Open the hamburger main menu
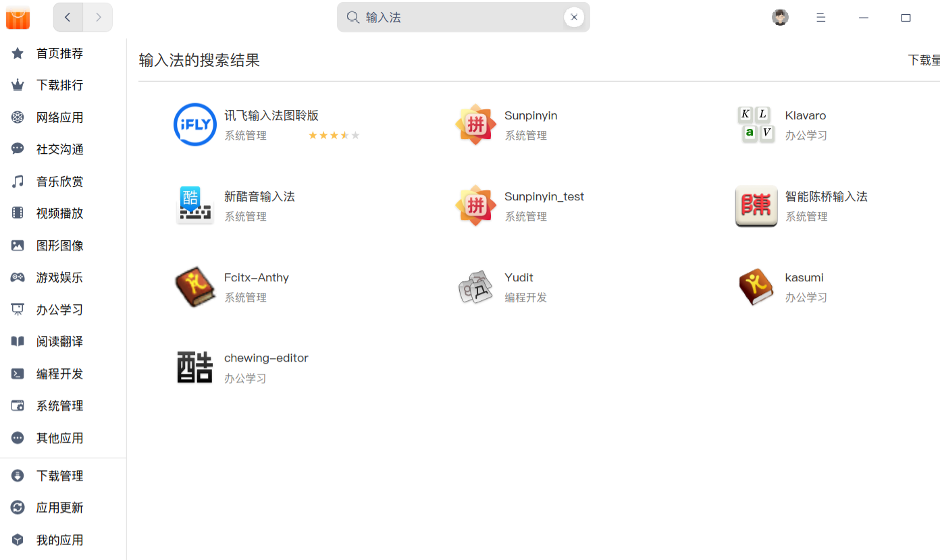 (x=821, y=18)
